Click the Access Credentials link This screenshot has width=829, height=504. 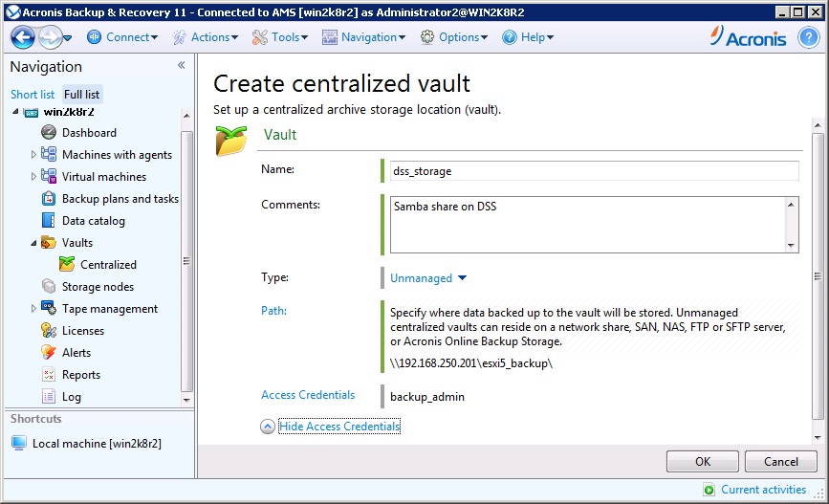308,395
